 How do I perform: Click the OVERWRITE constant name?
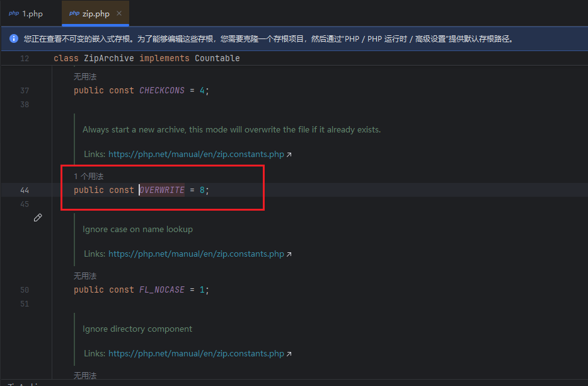(x=162, y=190)
